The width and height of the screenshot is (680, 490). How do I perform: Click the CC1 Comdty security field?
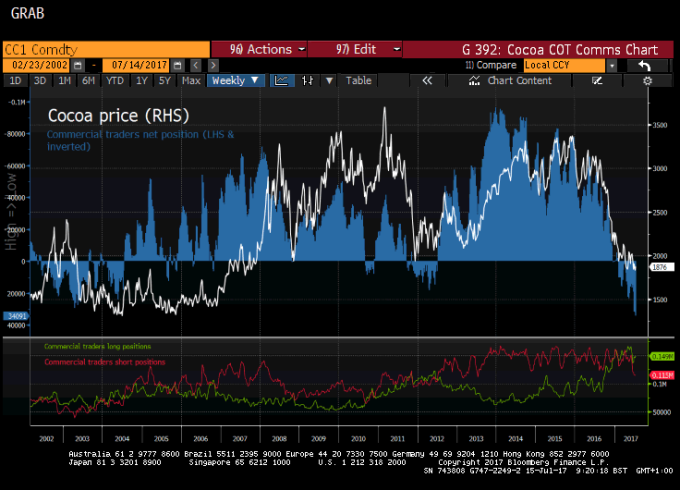pos(105,49)
